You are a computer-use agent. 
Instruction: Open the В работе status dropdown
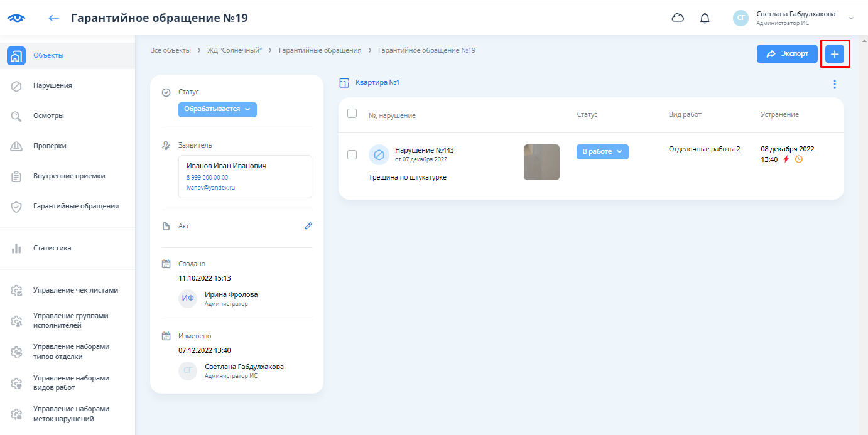click(602, 152)
